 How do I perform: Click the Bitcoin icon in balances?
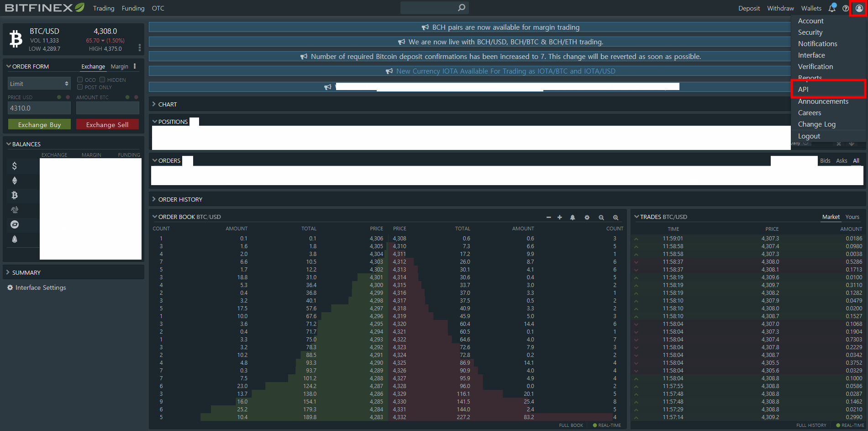click(x=15, y=195)
